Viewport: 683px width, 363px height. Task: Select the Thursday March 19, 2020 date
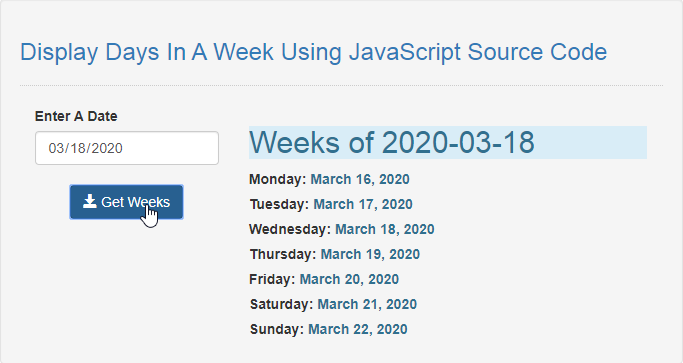tap(370, 254)
